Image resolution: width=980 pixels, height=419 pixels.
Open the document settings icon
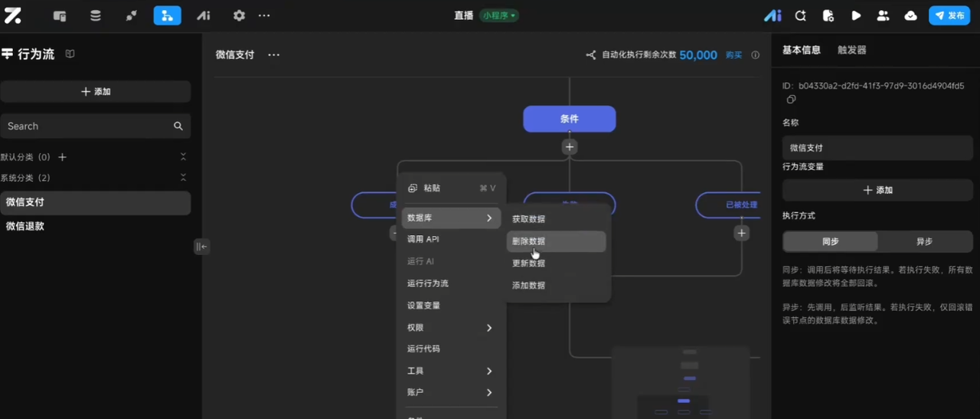(x=828, y=15)
